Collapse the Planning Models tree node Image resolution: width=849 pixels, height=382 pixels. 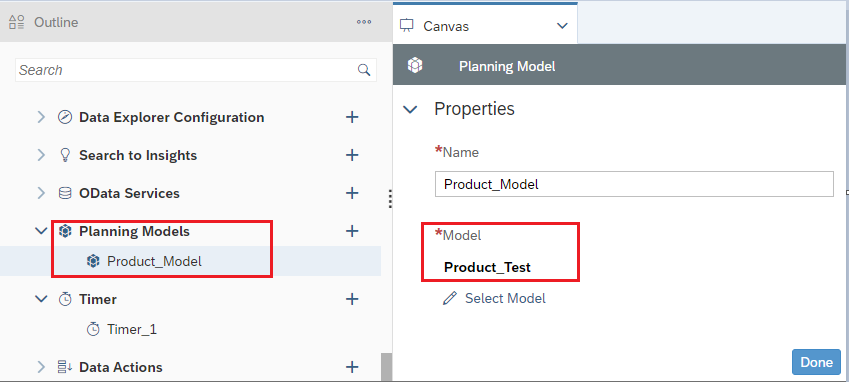(x=41, y=231)
